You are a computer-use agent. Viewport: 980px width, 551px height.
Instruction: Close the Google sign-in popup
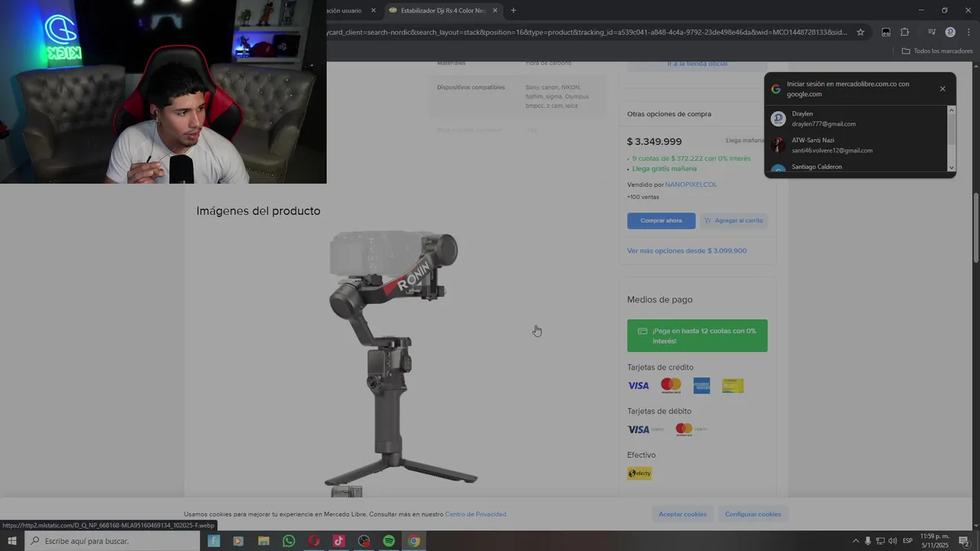click(x=942, y=89)
